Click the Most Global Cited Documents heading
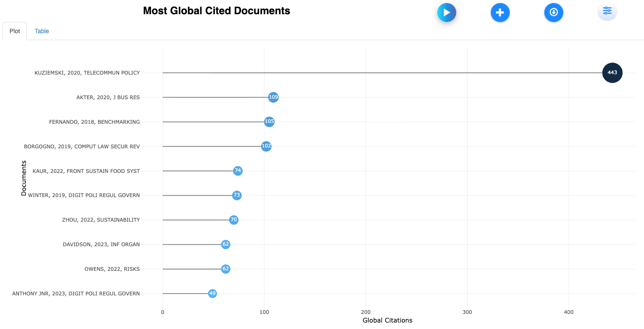644x329 pixels. coord(216,11)
